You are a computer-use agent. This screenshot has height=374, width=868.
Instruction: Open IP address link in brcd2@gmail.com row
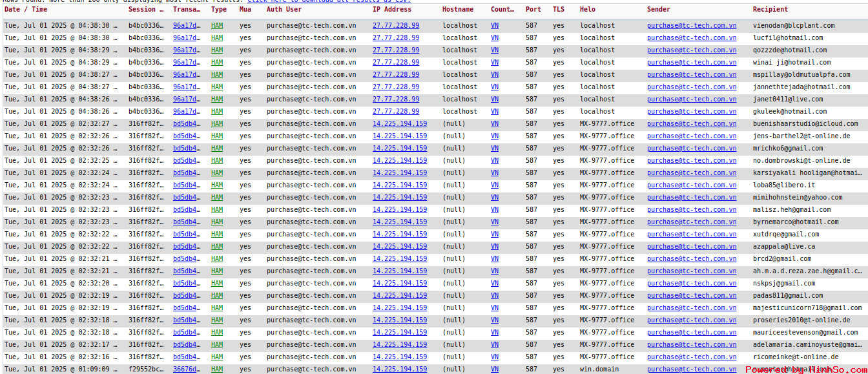click(x=400, y=259)
